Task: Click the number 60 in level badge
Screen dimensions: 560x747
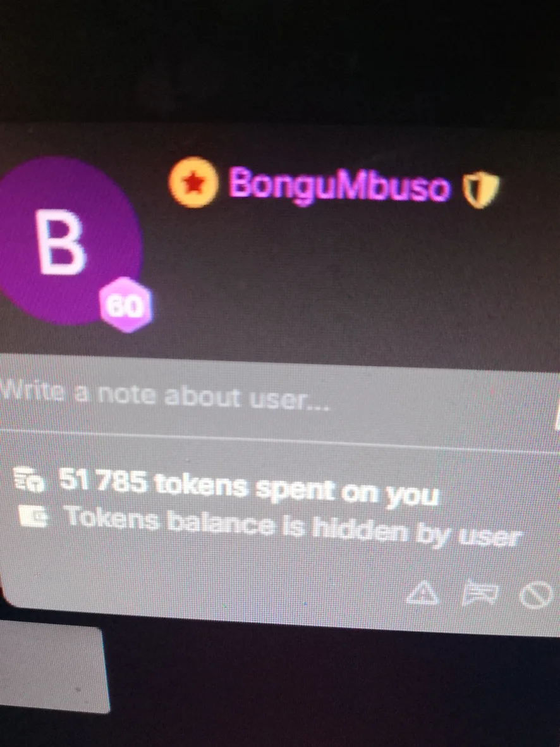Action: tap(125, 306)
